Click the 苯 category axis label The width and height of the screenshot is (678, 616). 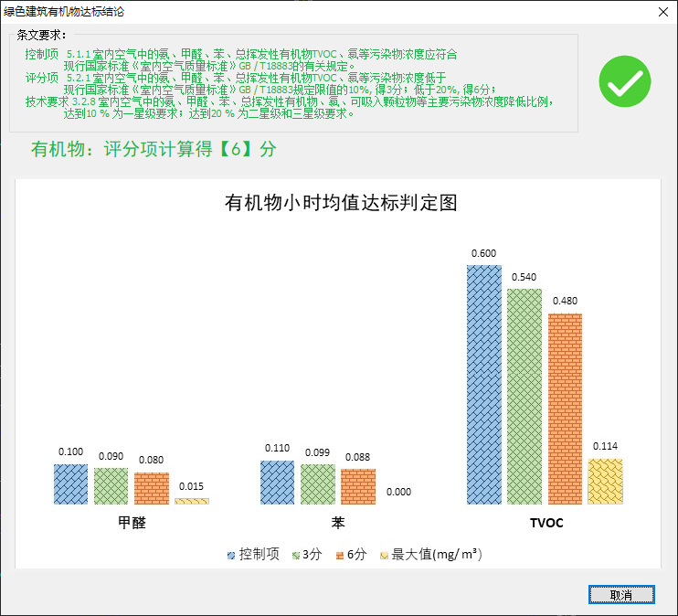pyautogui.click(x=338, y=523)
